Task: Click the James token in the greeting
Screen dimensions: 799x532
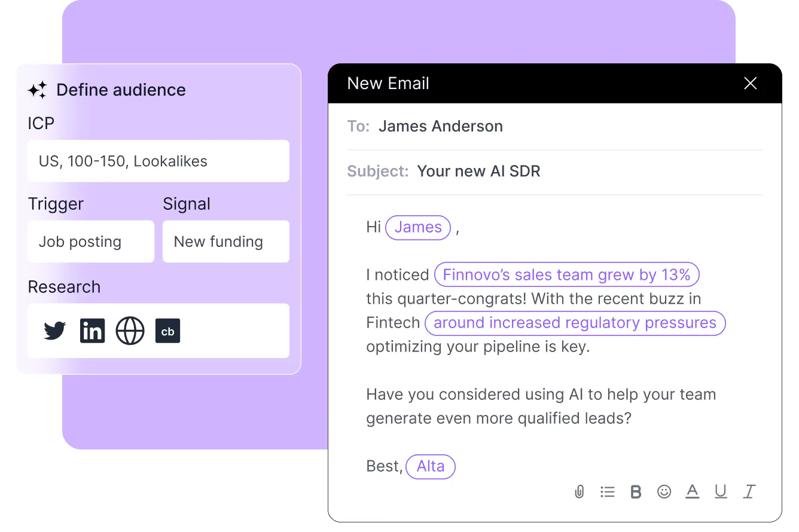Action: [x=417, y=227]
